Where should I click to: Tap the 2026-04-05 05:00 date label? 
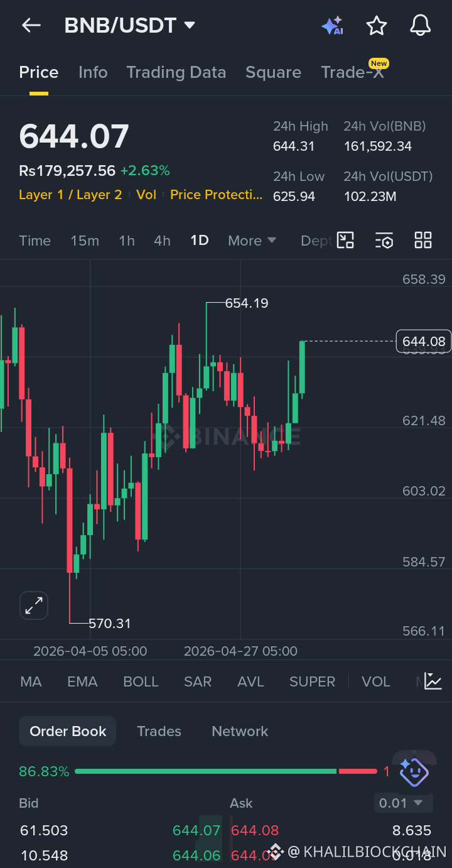tap(90, 651)
